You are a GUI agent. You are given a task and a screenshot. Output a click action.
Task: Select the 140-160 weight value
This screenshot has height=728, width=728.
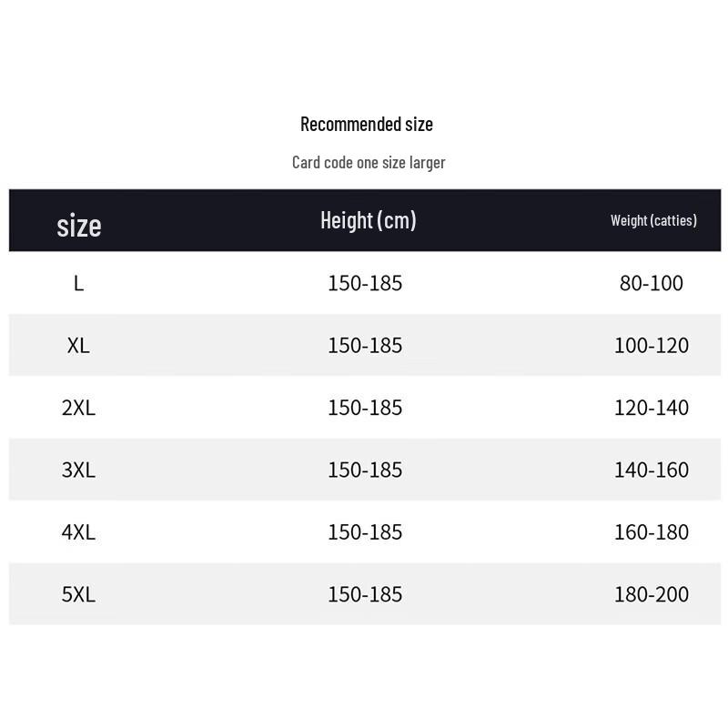tap(652, 470)
